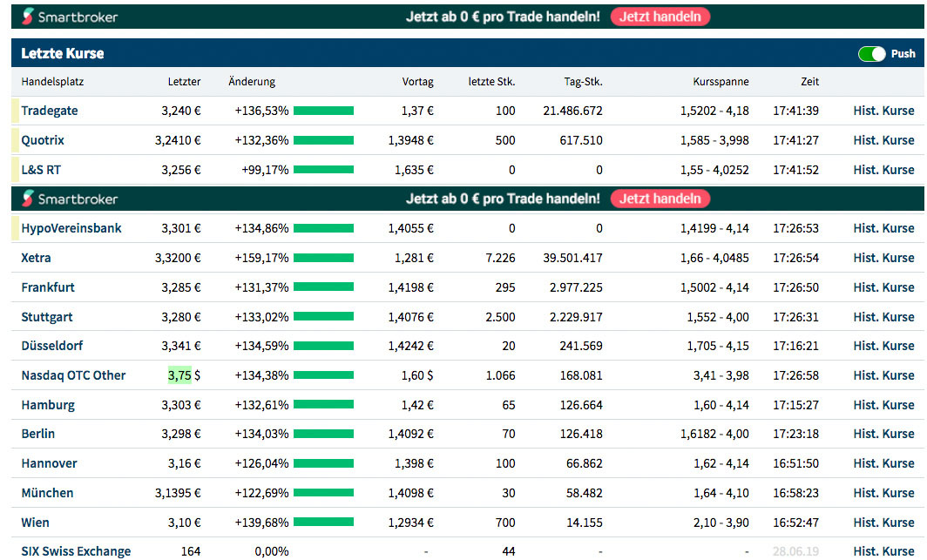This screenshot has width=927, height=560.
Task: Click the 'Änderung' column header
Action: click(252, 82)
